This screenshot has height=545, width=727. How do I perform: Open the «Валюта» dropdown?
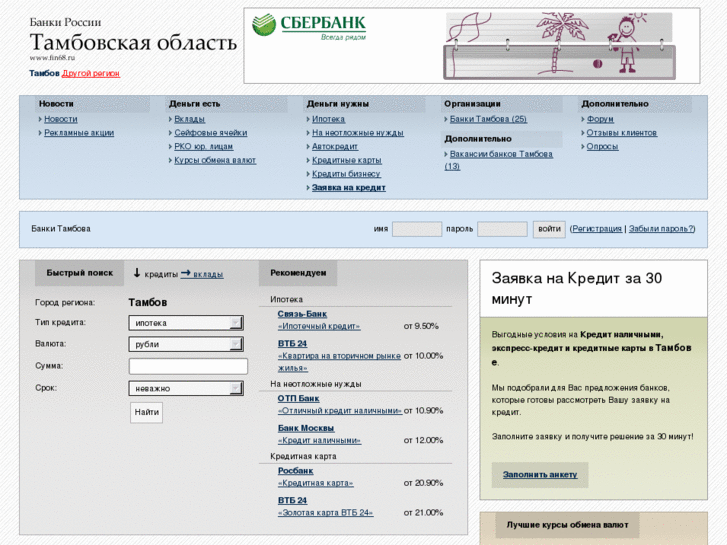point(186,344)
